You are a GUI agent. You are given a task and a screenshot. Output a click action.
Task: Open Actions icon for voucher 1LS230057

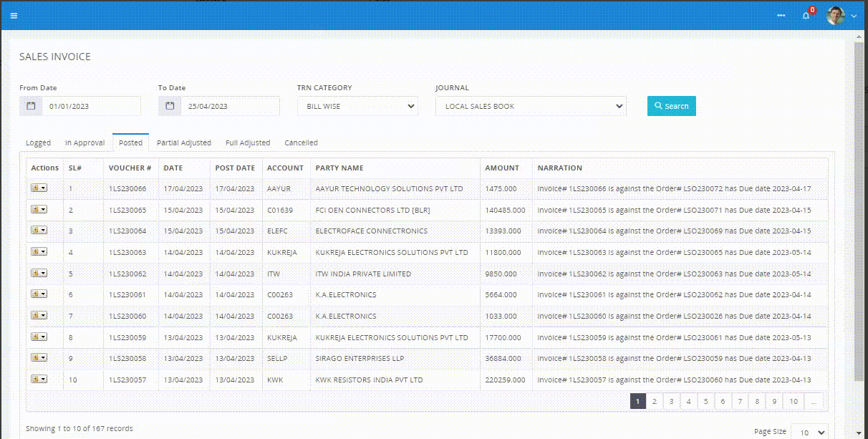tap(39, 380)
